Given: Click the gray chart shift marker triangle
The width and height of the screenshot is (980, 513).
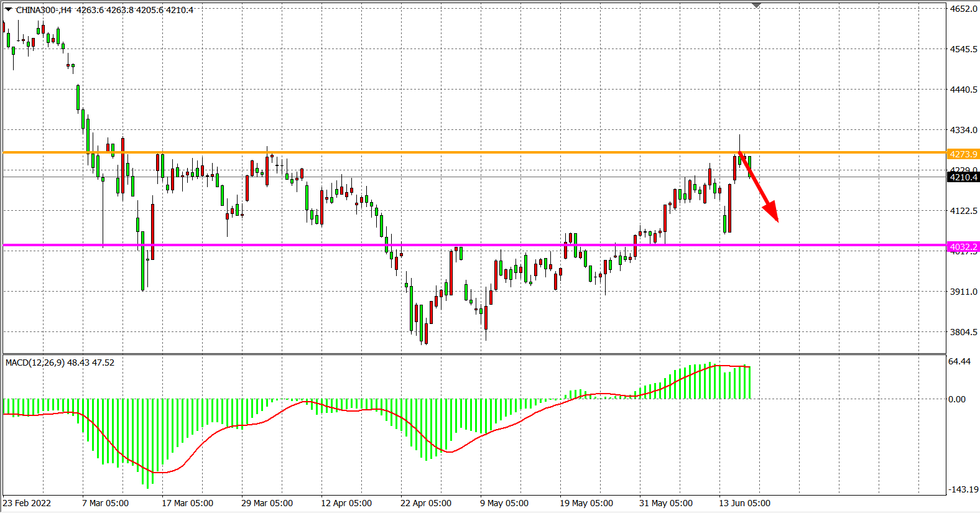Looking at the screenshot, I should tap(756, 5).
